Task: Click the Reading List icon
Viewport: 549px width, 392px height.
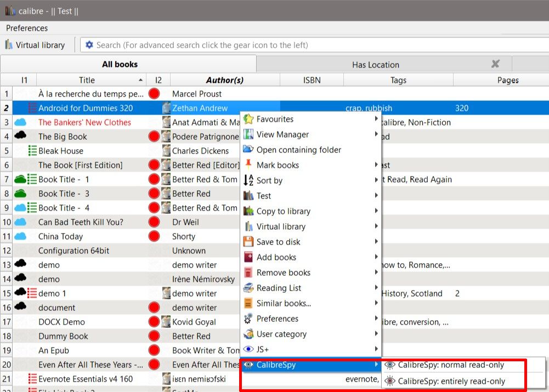Action: [x=248, y=288]
